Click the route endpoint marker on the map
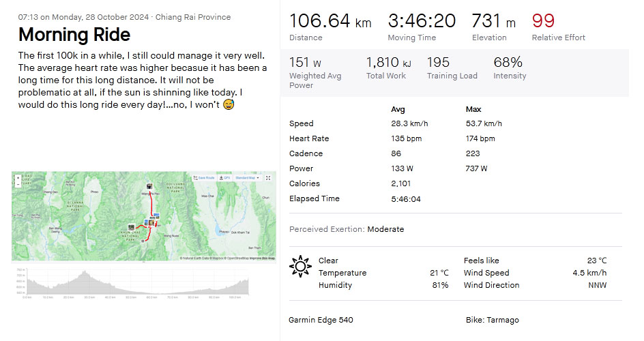The image size is (644, 341). click(x=143, y=241)
